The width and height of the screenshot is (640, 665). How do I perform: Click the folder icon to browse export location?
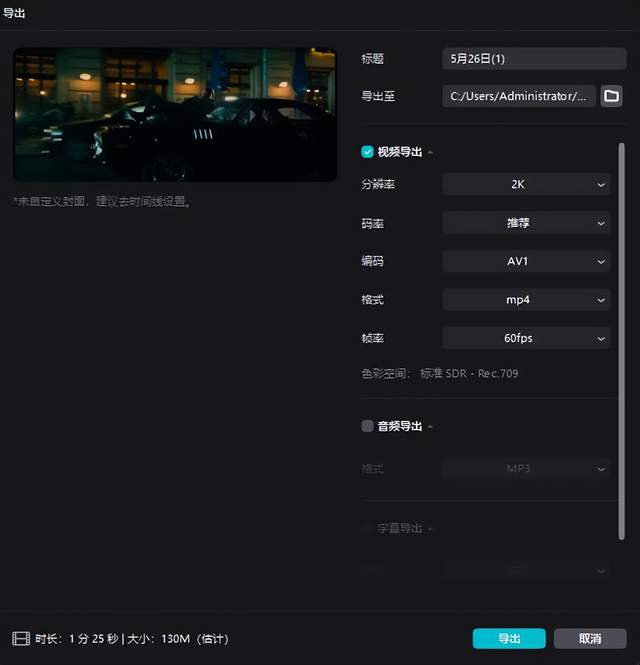tap(610, 96)
